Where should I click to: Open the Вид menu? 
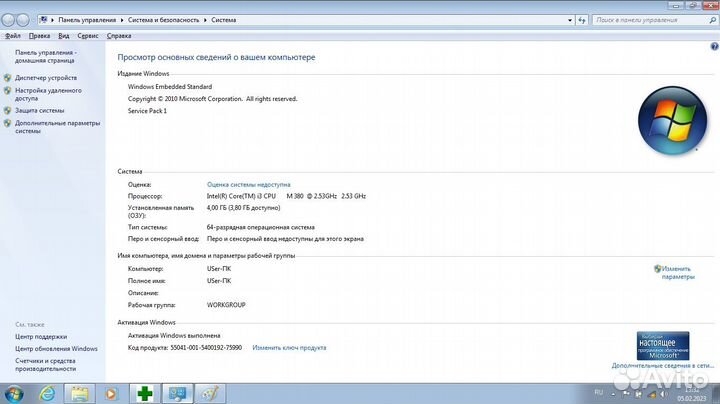64,36
